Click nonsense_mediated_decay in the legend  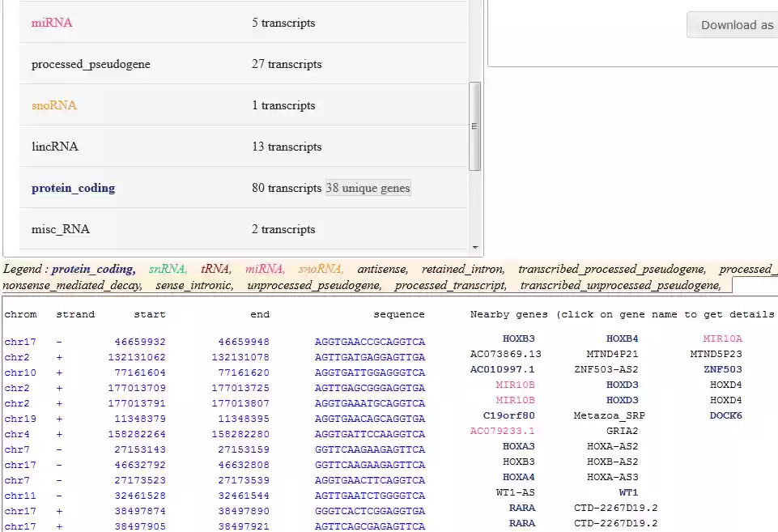[x=72, y=285]
